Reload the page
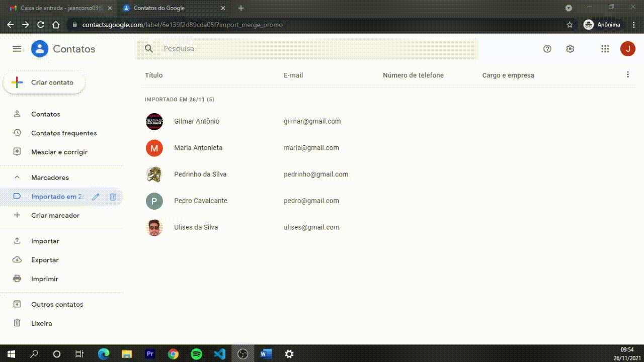The width and height of the screenshot is (644, 362). 41,25
